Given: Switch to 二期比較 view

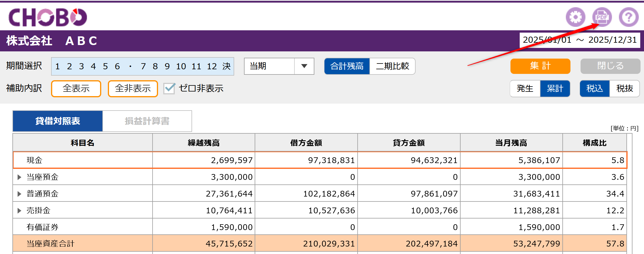Looking at the screenshot, I should click(392, 66).
